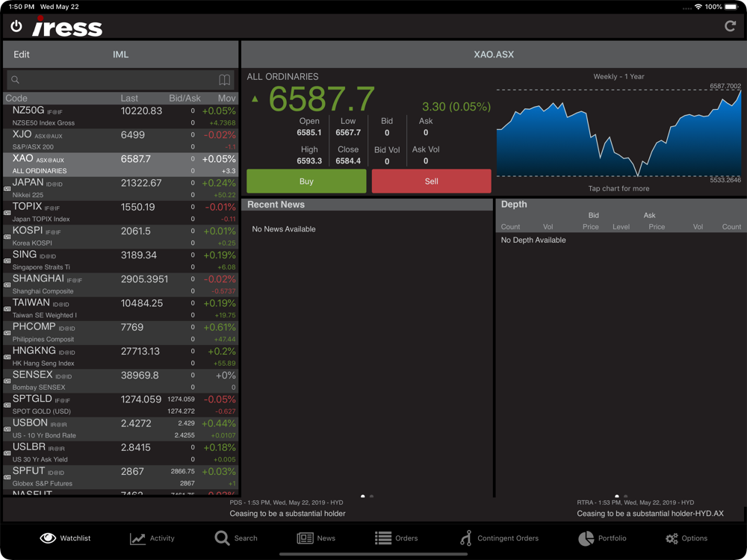Image resolution: width=747 pixels, height=560 pixels.
Task: Tap the 6587.7 last price
Action: click(321, 99)
